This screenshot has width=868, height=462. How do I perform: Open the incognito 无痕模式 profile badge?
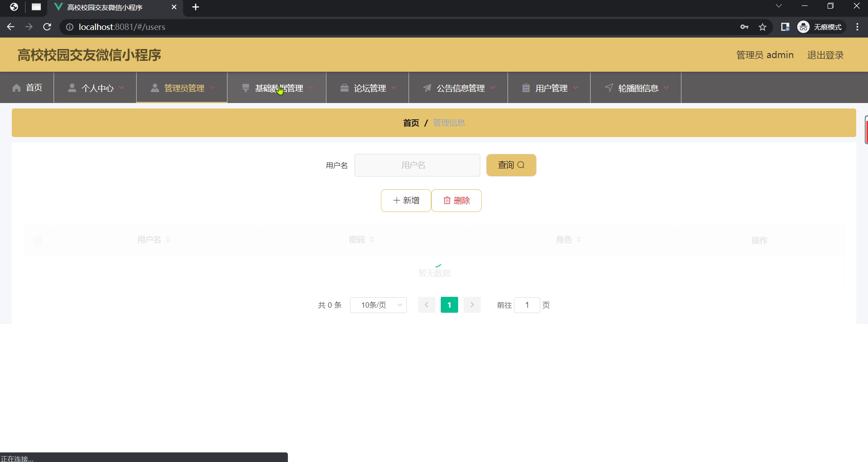[x=821, y=27]
